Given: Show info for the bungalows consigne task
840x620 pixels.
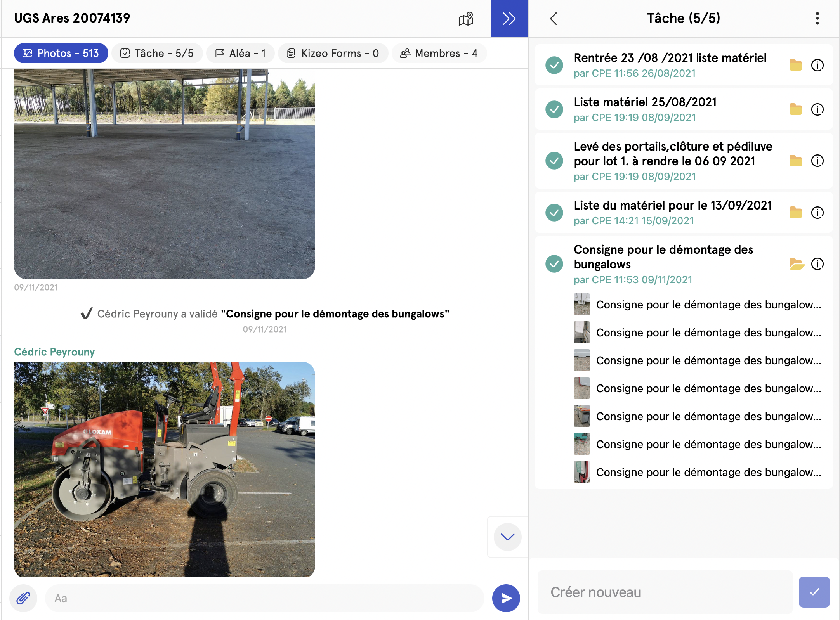Looking at the screenshot, I should point(817,264).
